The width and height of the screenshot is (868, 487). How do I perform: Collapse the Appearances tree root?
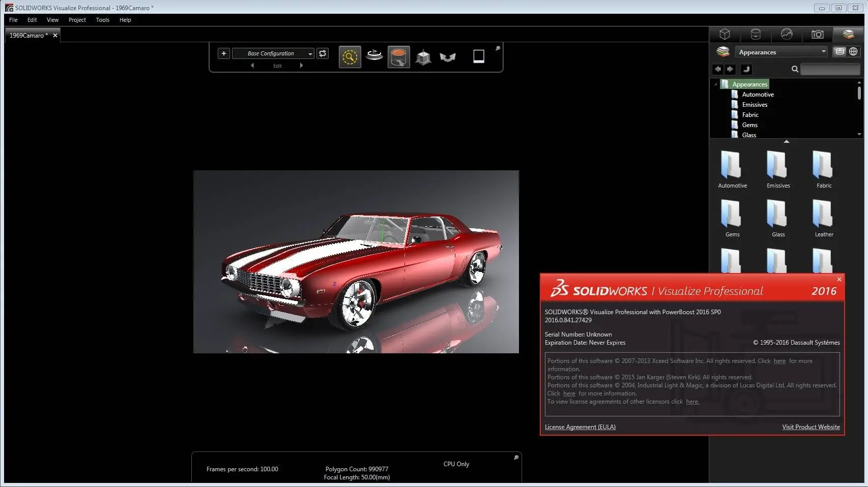(x=716, y=84)
